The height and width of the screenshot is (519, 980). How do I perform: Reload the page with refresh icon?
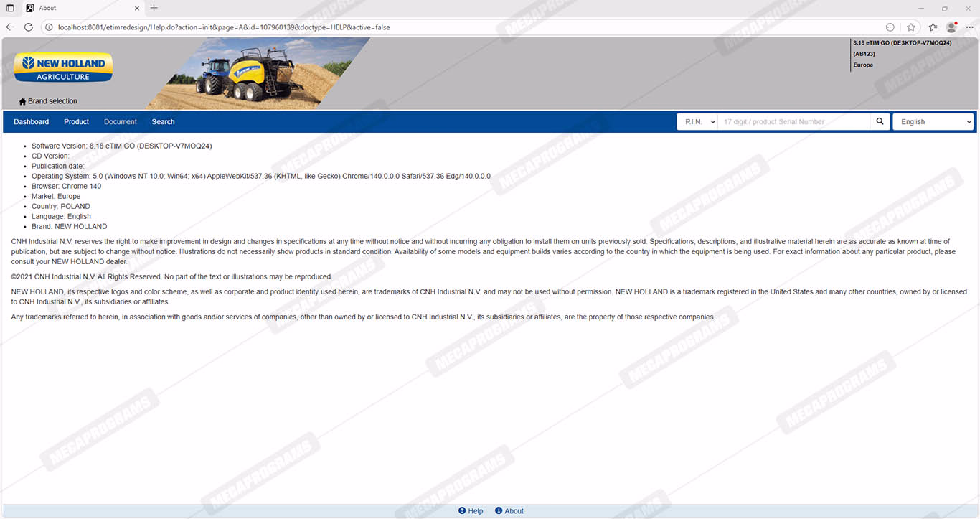[29, 27]
